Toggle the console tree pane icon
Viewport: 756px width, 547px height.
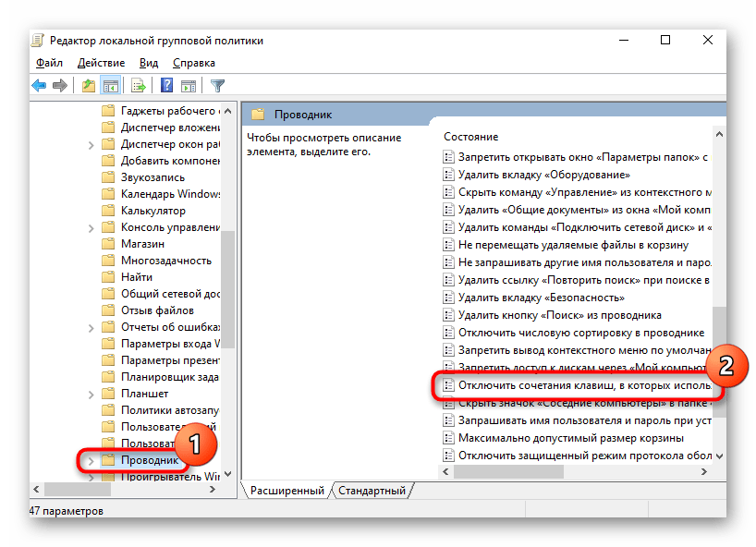click(x=110, y=86)
